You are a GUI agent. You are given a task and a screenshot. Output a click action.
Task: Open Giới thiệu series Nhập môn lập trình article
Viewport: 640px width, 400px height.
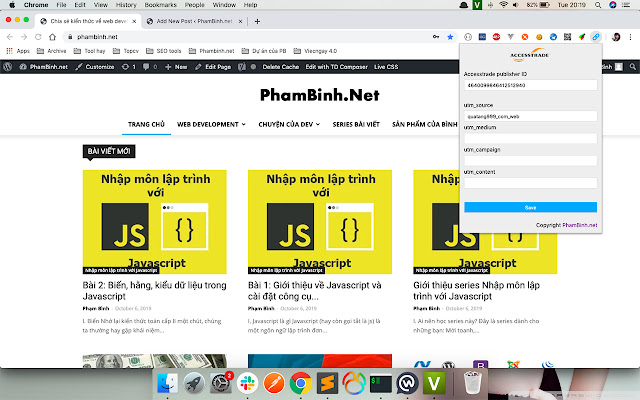coord(476,291)
